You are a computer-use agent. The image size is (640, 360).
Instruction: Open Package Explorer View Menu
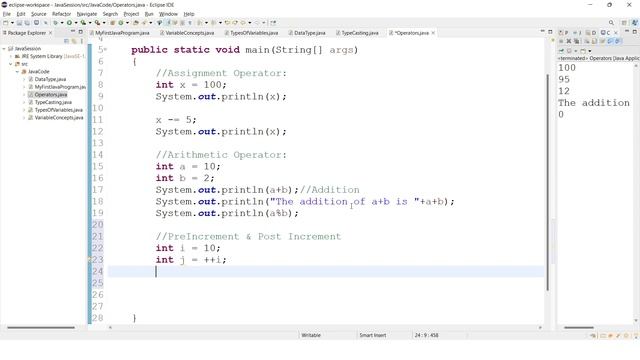[x=82, y=41]
